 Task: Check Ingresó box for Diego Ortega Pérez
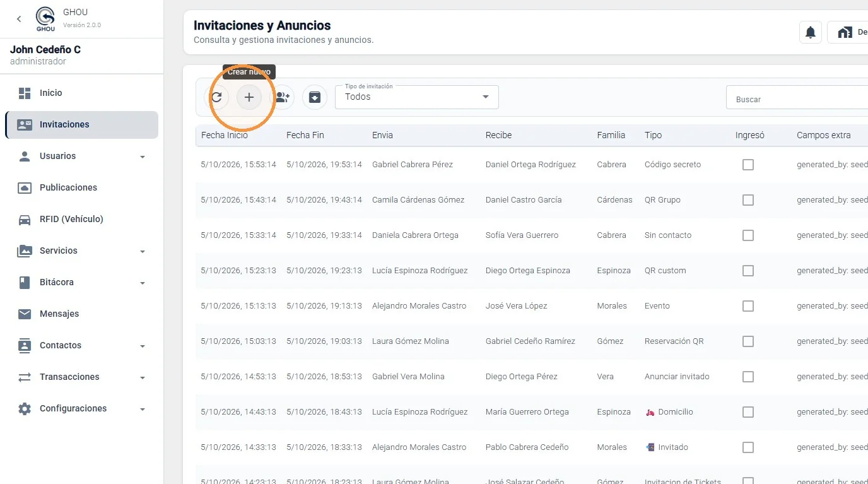pyautogui.click(x=748, y=377)
